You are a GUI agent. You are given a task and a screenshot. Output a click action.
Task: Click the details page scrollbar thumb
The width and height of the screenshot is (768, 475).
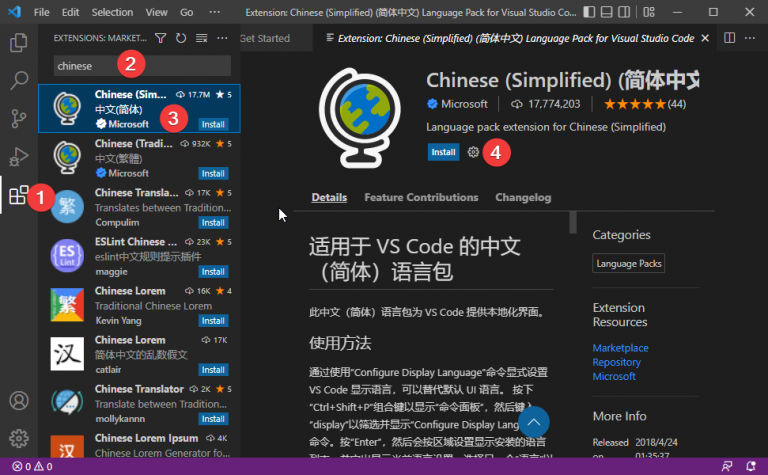pos(573,222)
